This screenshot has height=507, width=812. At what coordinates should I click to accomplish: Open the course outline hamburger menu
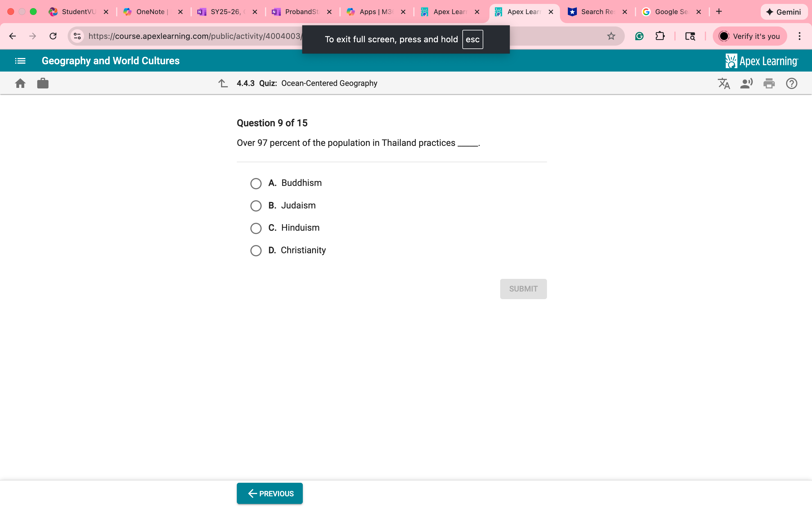(x=20, y=60)
